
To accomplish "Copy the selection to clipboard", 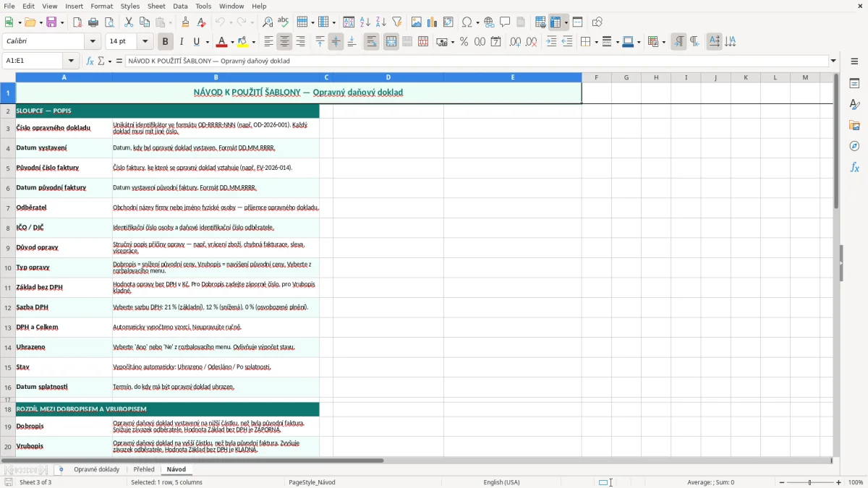I will click(145, 22).
